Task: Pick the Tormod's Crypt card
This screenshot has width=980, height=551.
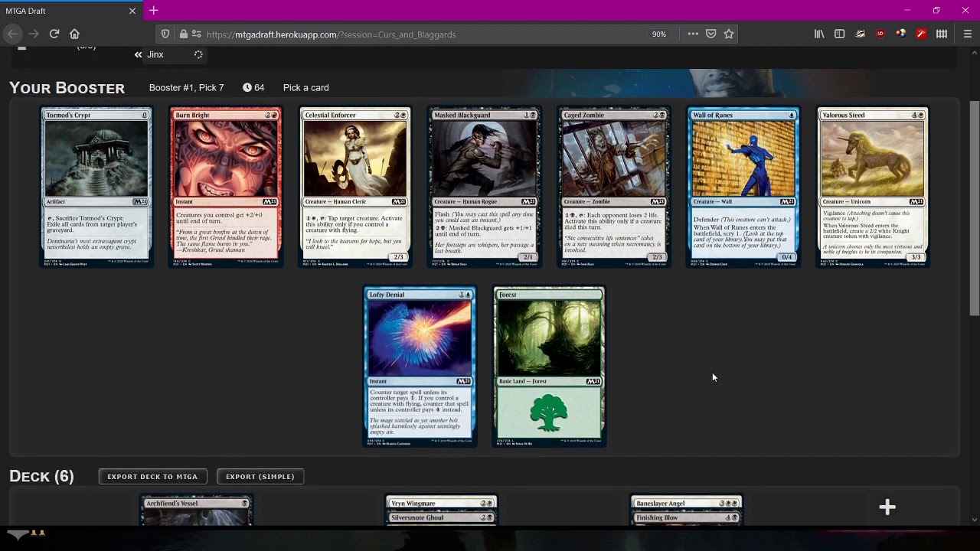Action: (96, 187)
